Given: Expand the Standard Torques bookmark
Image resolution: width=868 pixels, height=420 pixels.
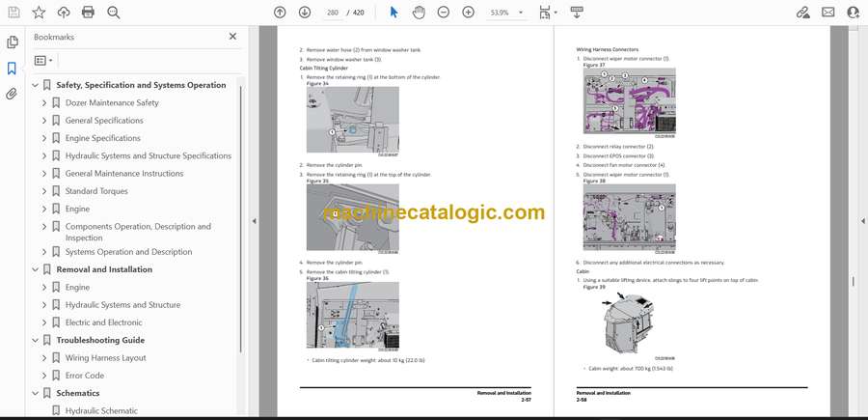Looking at the screenshot, I should (x=44, y=191).
